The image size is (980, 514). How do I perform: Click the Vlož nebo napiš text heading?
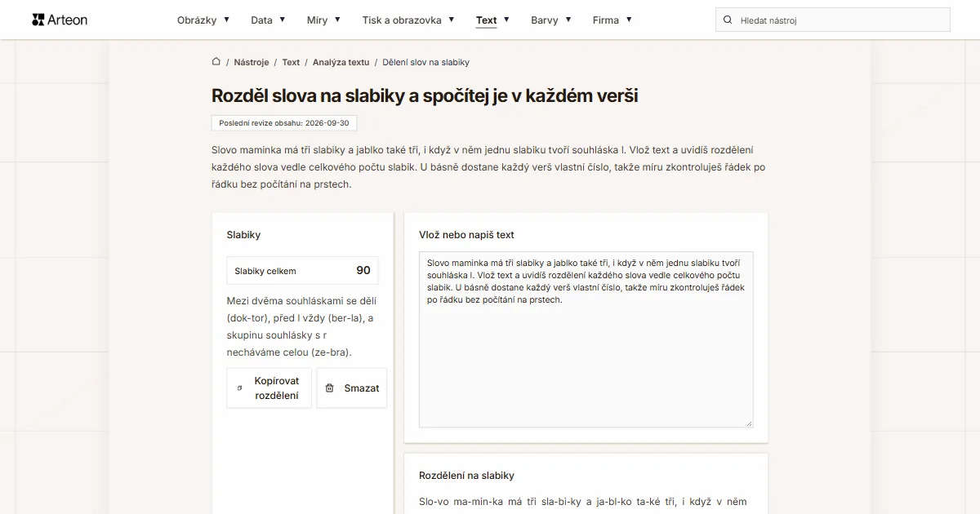466,235
